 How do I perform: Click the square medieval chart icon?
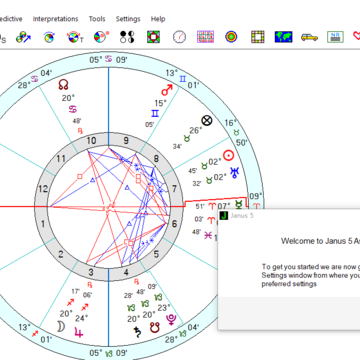(x=153, y=37)
